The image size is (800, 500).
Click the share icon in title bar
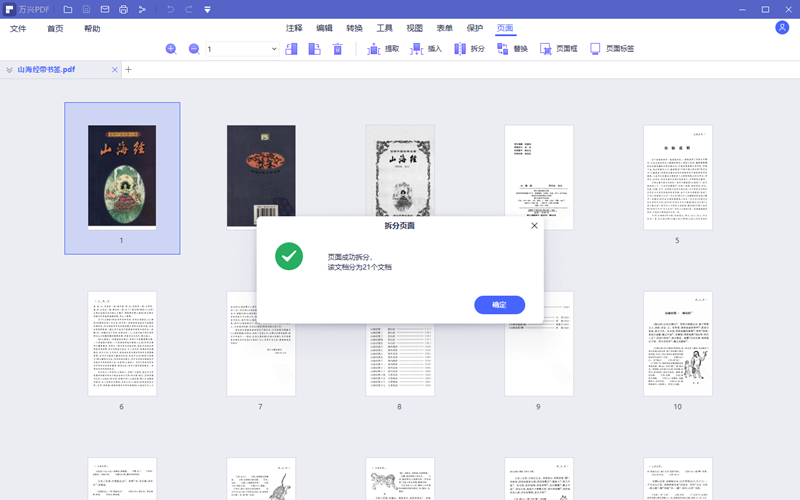click(x=142, y=9)
